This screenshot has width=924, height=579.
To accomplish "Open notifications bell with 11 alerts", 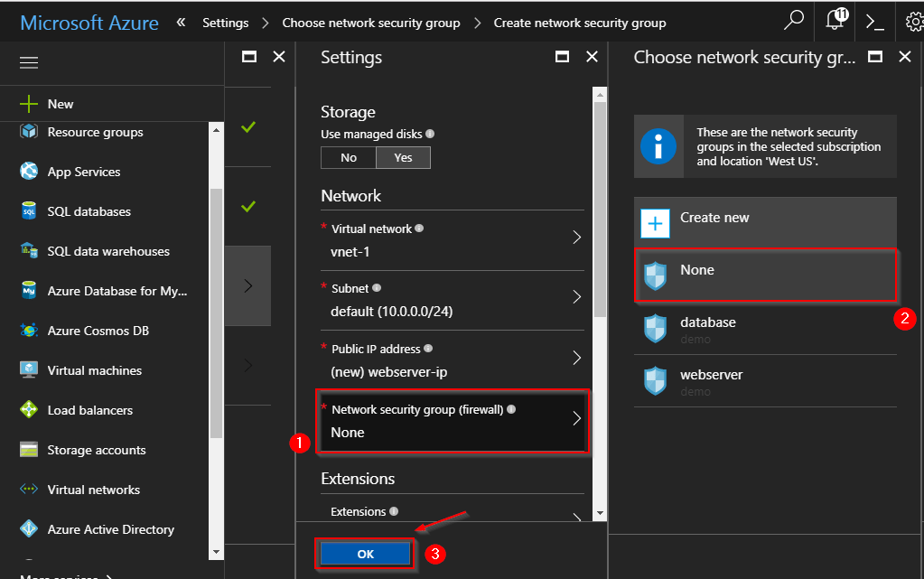I will pos(836,20).
